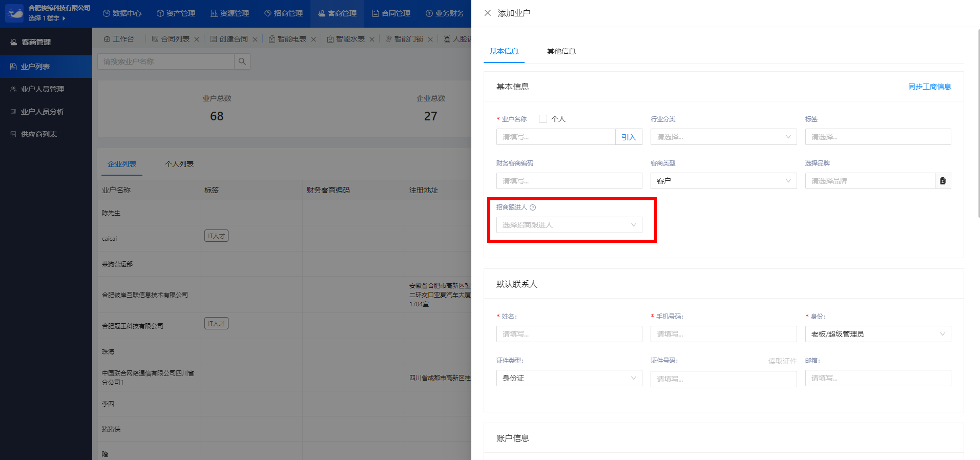
Task: Click the 陈先生 row name
Action: point(111,213)
